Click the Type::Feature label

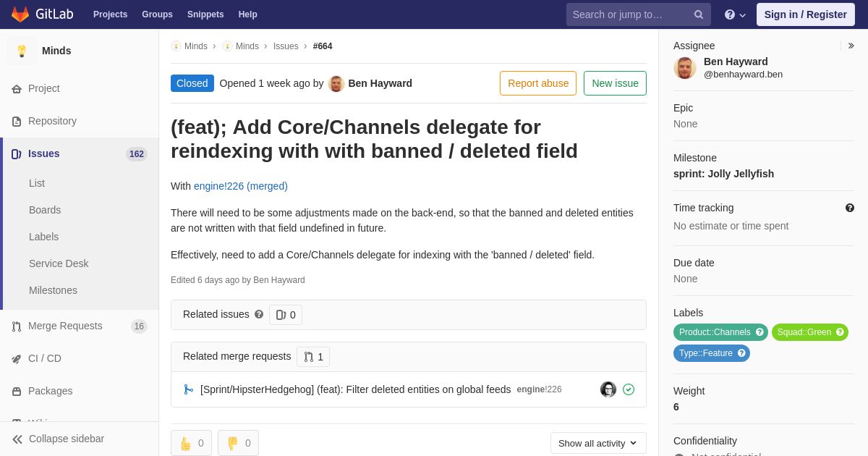[705, 353]
